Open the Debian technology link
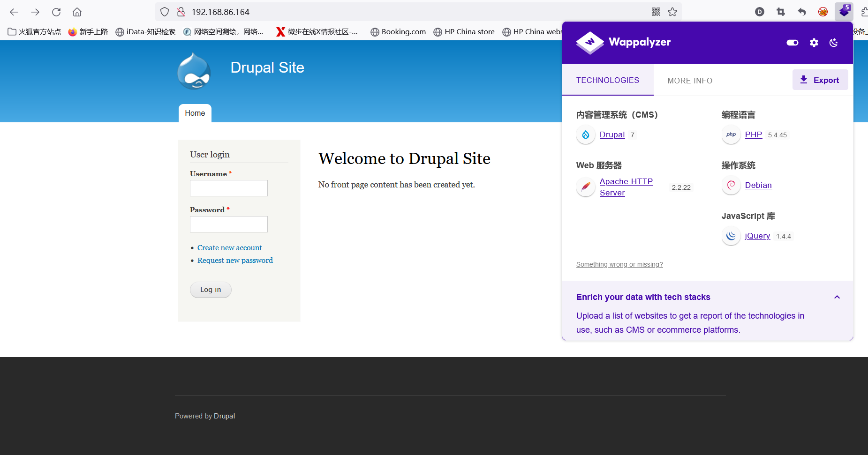The image size is (868, 455). point(758,185)
